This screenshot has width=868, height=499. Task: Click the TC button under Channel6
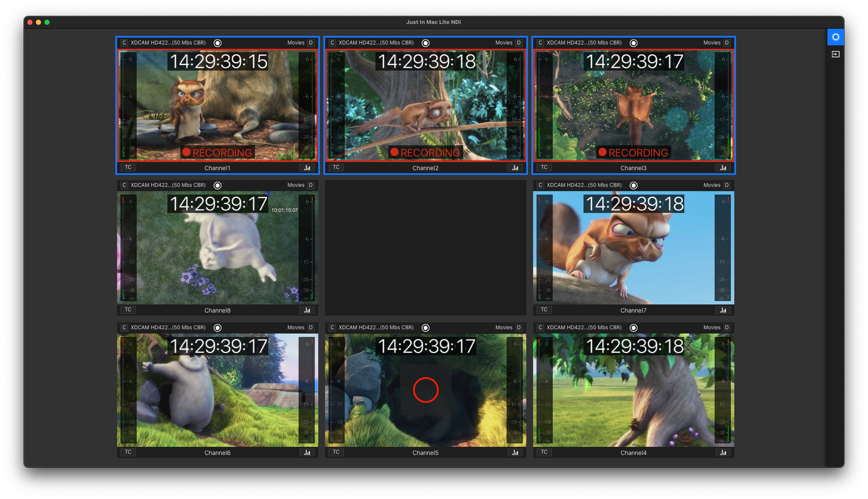click(128, 452)
